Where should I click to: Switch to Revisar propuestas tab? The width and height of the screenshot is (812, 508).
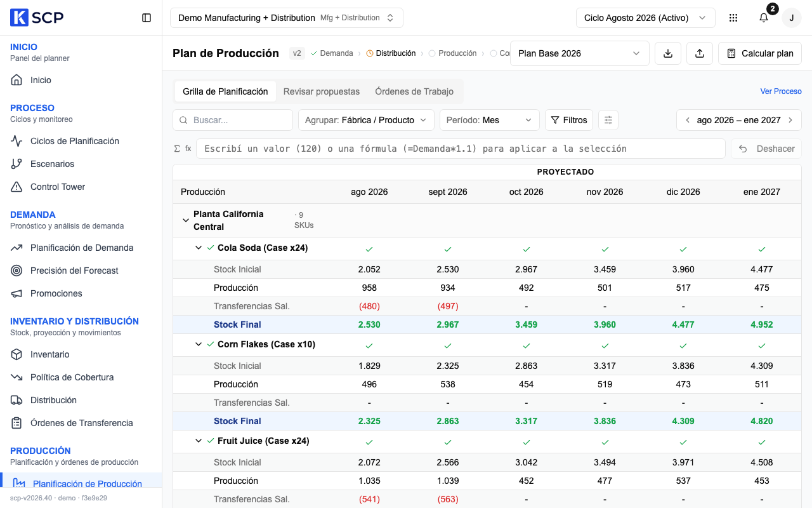point(322,91)
